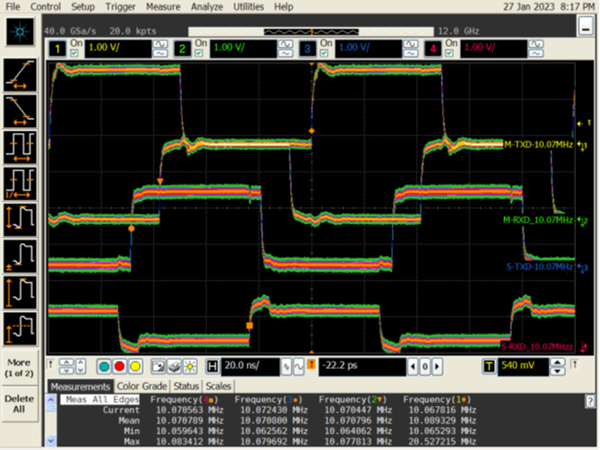The width and height of the screenshot is (600, 450).
Task: Open the File menu
Action: pyautogui.click(x=13, y=7)
